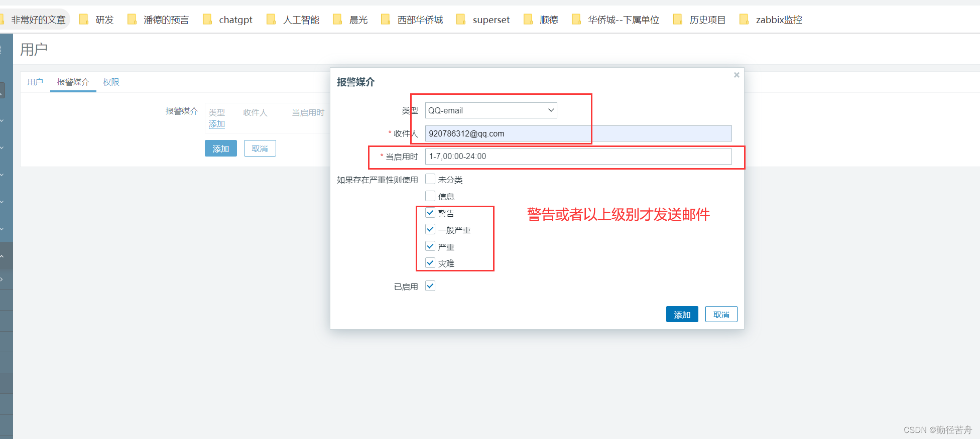The image size is (980, 439).
Task: Focus the 当启用时 time period field
Action: tap(578, 157)
